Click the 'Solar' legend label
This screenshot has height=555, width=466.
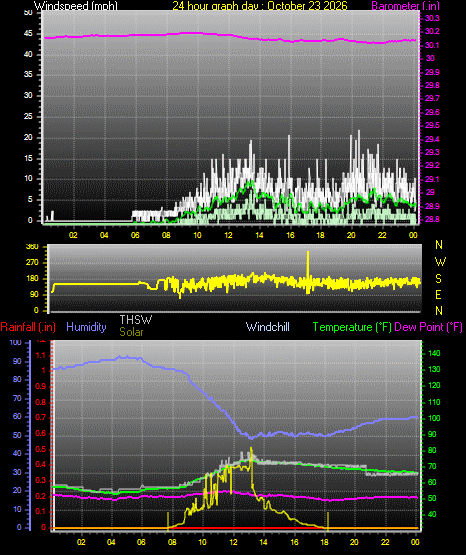(x=131, y=332)
